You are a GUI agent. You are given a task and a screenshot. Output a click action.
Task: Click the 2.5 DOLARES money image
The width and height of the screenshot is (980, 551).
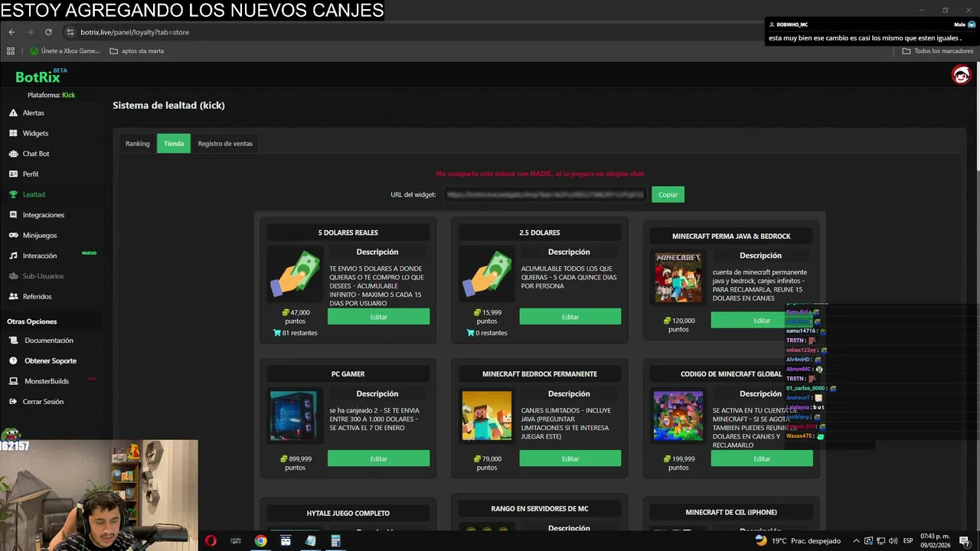click(486, 275)
